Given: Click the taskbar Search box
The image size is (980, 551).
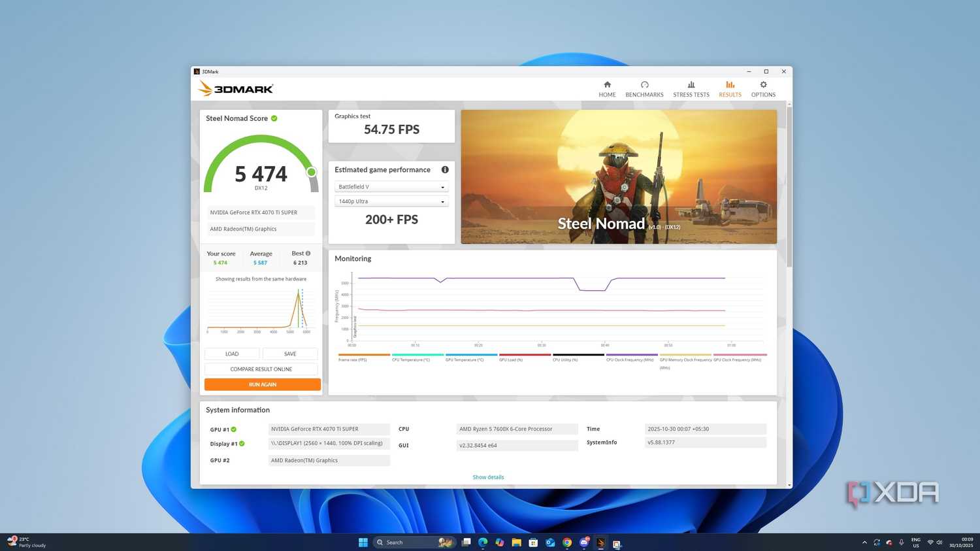Looking at the screenshot, I should click(414, 543).
